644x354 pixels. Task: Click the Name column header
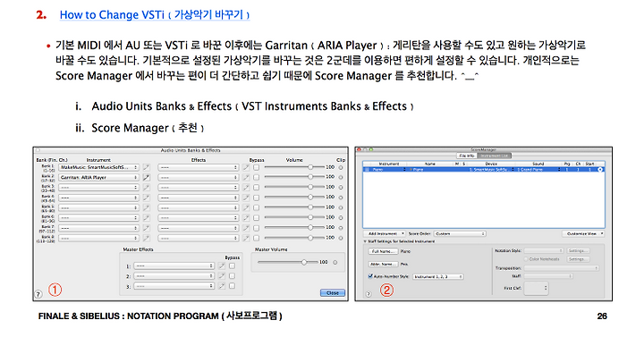coord(430,164)
